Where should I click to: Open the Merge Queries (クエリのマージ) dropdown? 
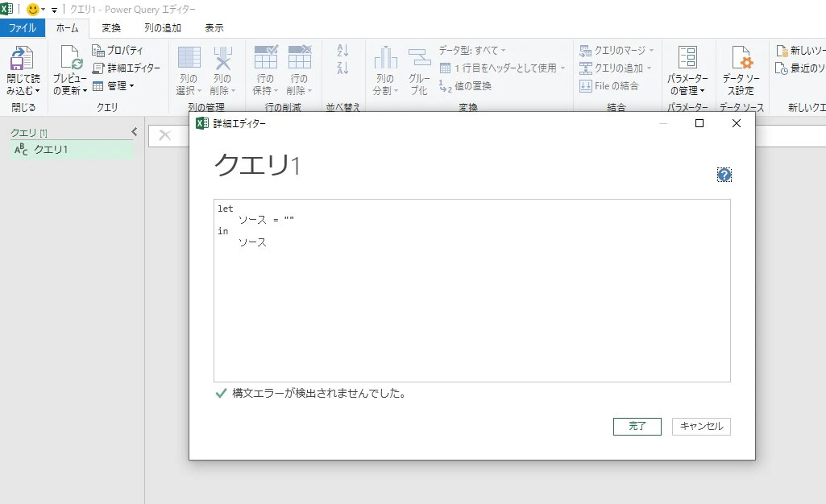pyautogui.click(x=616, y=51)
